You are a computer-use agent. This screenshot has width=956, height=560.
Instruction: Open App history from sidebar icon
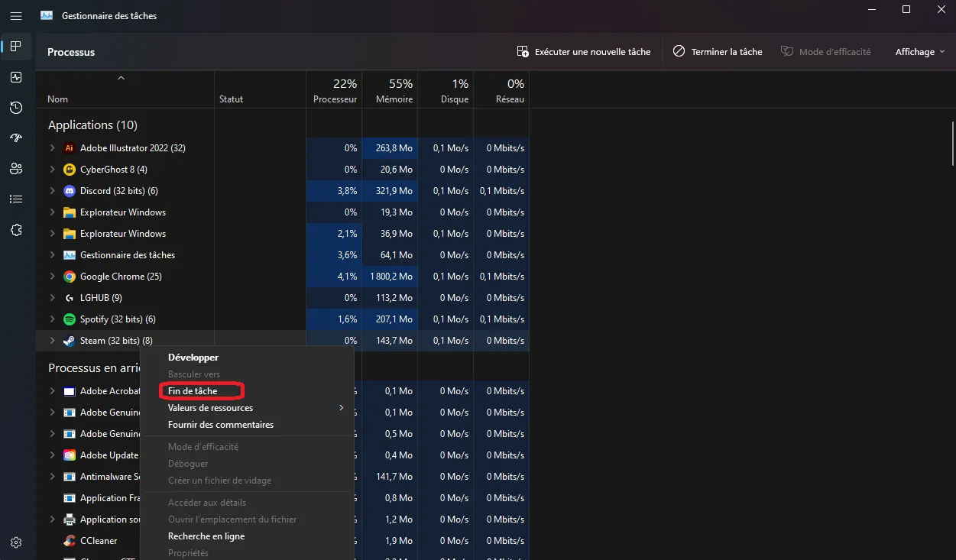coord(16,108)
